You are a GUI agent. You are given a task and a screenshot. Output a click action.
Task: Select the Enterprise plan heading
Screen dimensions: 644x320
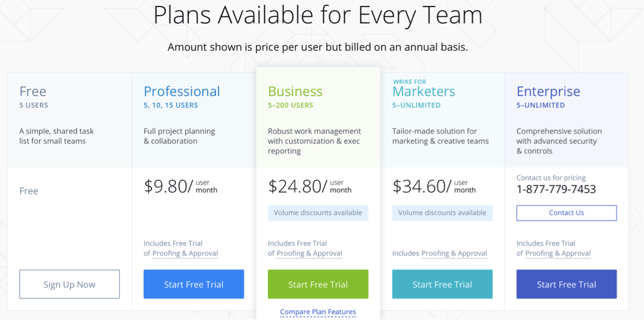(548, 91)
